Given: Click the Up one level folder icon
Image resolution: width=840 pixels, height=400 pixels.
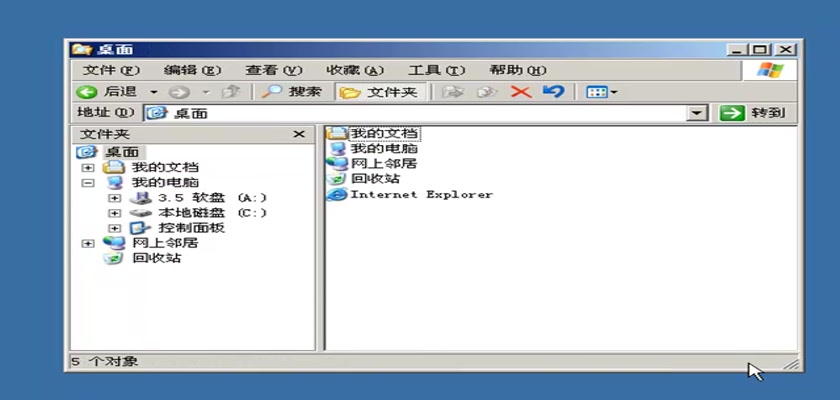Looking at the screenshot, I should (230, 92).
